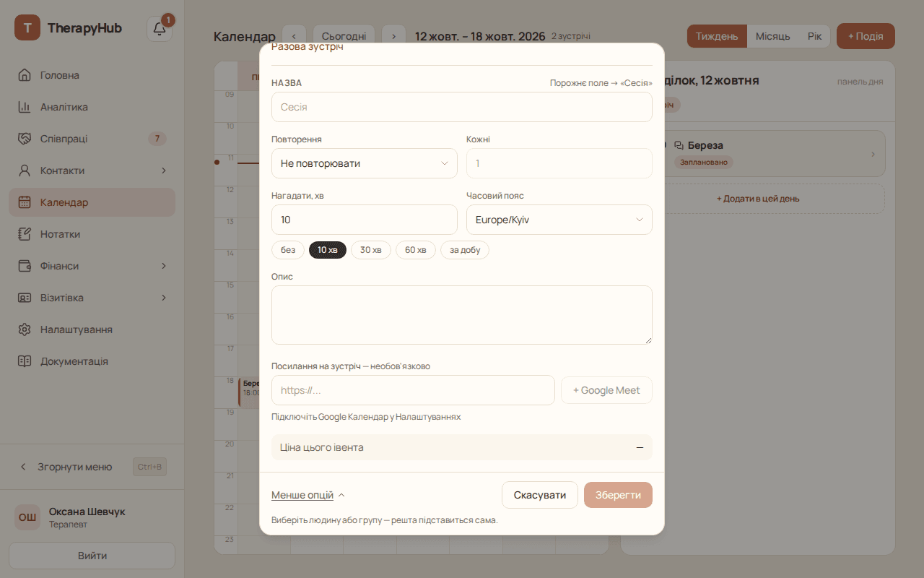Go to previous week arrow
Image resolution: width=924 pixels, height=578 pixels.
pos(294,36)
